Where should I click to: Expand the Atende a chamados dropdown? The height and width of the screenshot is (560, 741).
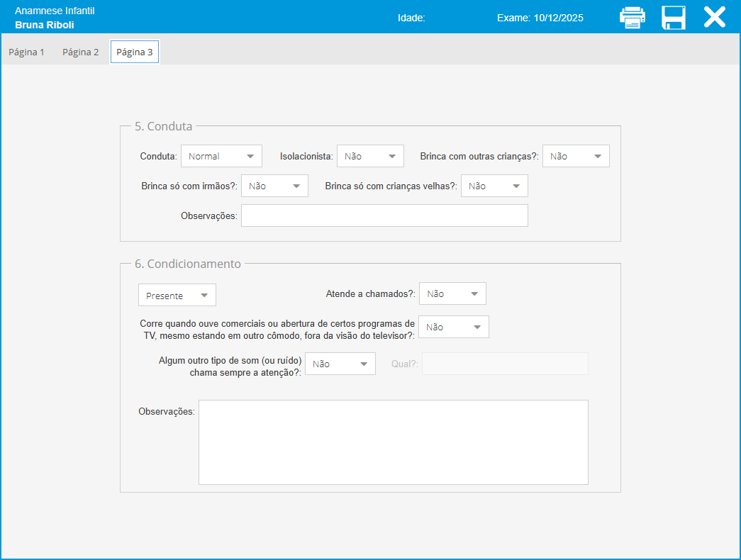click(x=452, y=293)
